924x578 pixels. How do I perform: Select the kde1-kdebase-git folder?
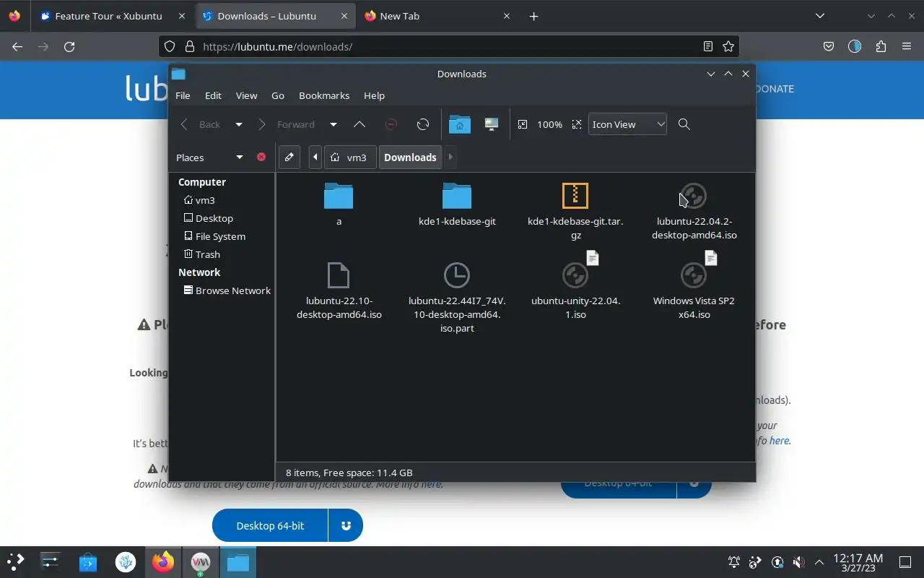[x=457, y=204]
